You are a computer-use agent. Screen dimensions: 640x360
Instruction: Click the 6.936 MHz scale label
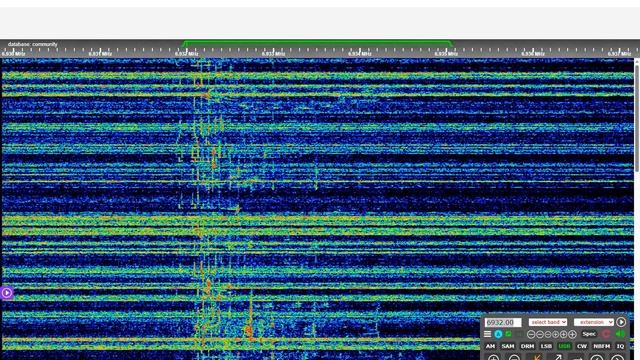(x=533, y=53)
